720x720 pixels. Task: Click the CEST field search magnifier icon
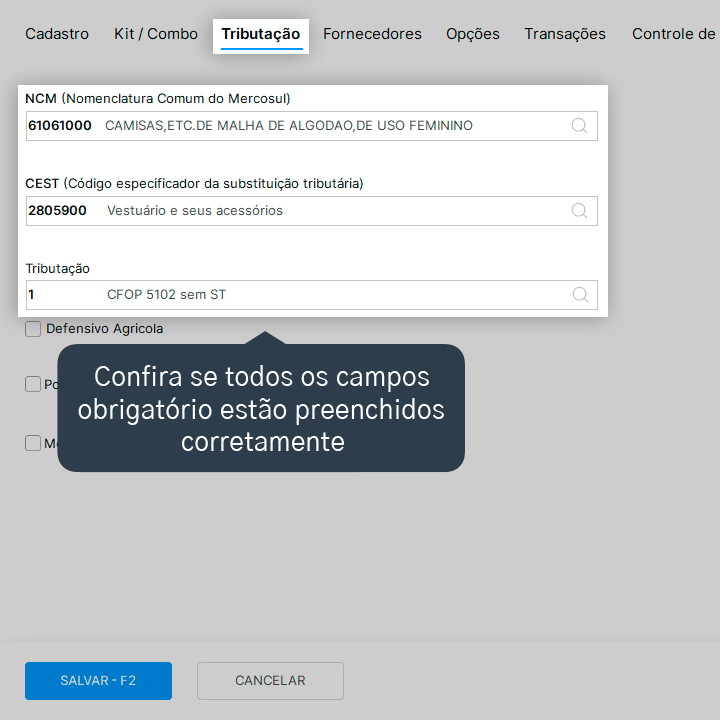coord(579,210)
